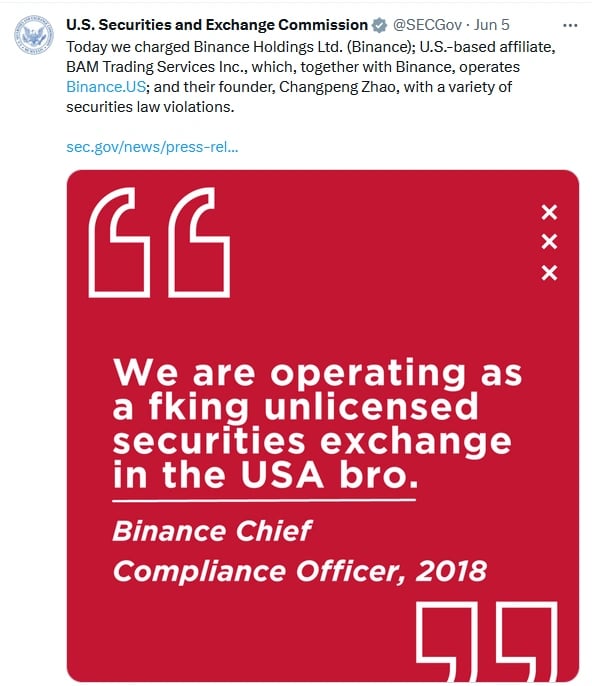Click the verified badge next to Commission
The image size is (592, 686).
[379, 25]
